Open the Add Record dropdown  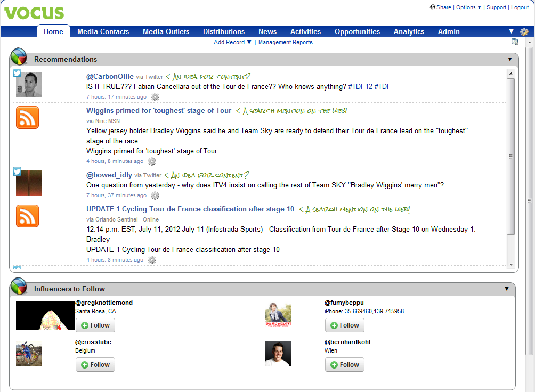click(232, 42)
